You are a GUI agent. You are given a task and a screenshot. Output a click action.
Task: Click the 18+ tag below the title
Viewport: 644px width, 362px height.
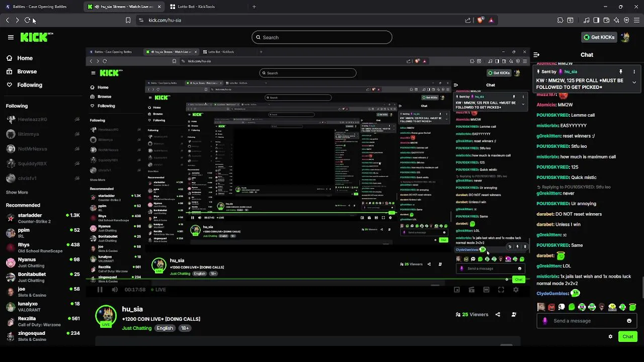coord(185,328)
